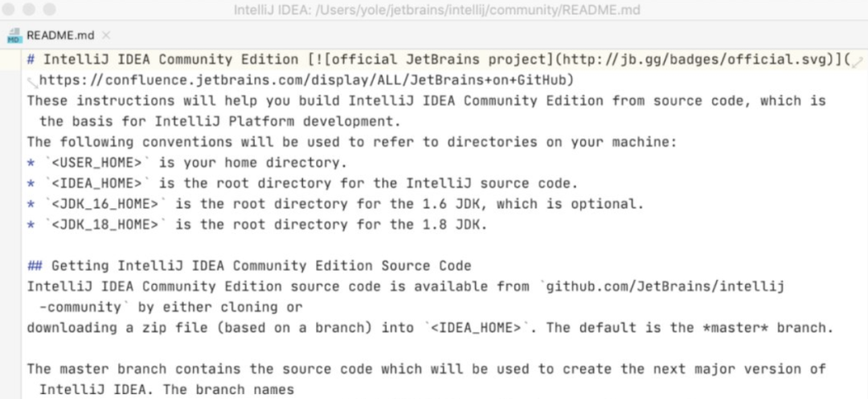Click the Markdown file icon on README.md tab
Viewport: 868px width, 399px height.
14,35
